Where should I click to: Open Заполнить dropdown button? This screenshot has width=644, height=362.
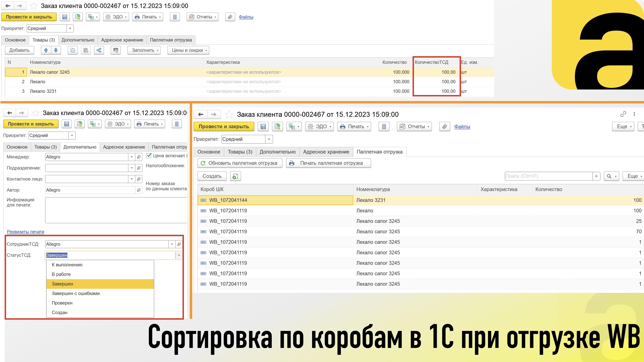pyautogui.click(x=144, y=50)
